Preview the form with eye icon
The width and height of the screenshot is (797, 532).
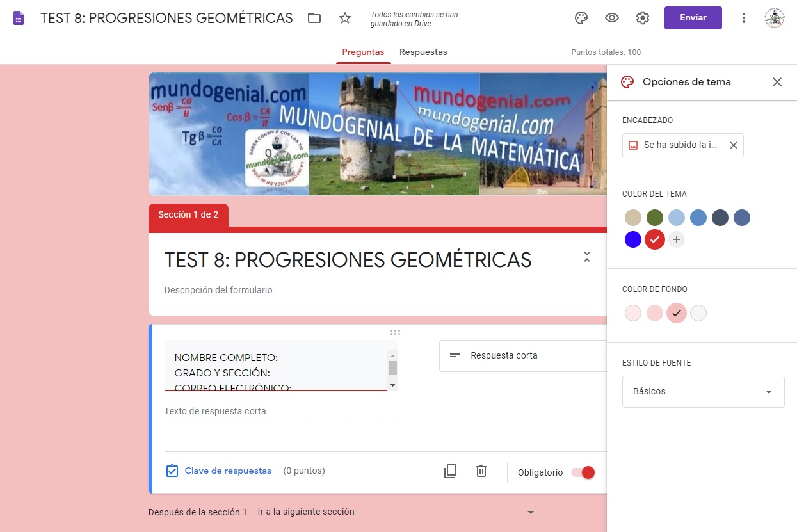pos(612,18)
